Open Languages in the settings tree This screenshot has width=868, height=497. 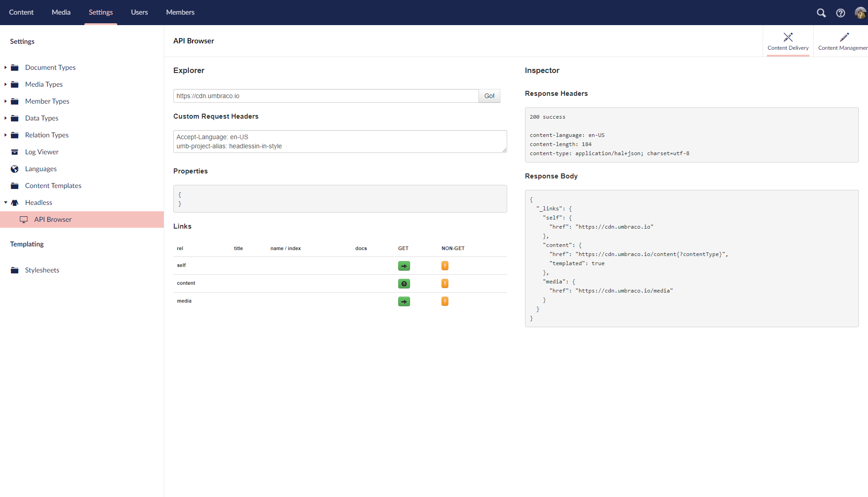coord(41,169)
